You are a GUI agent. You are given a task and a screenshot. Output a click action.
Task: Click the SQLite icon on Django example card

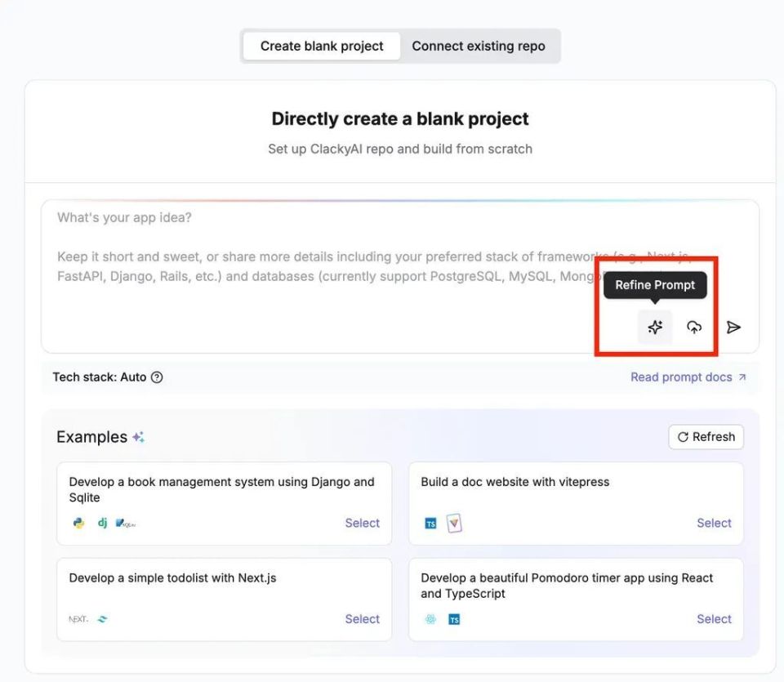tap(124, 523)
